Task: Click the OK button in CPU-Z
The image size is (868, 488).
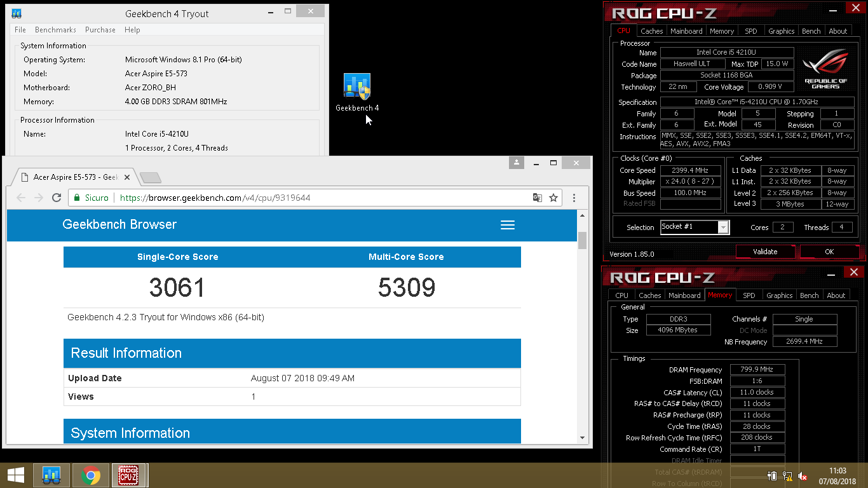Action: [x=829, y=252]
